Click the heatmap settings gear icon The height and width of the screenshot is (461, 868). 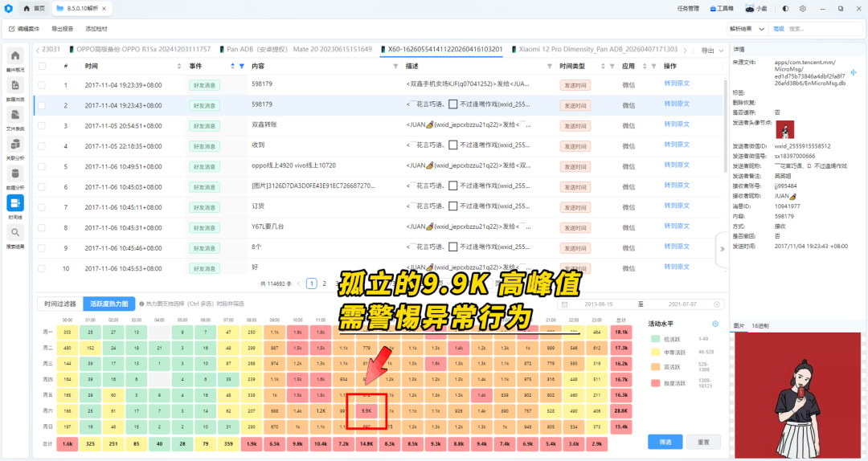(715, 324)
